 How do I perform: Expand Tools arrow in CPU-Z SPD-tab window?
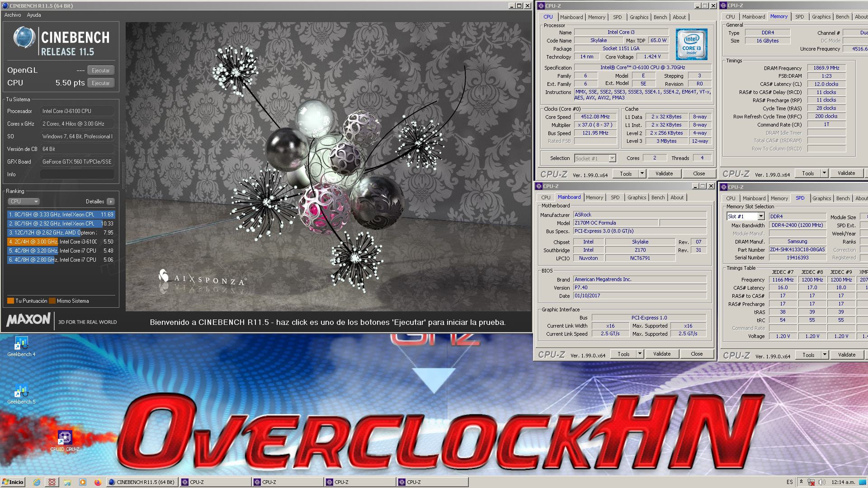825,355
